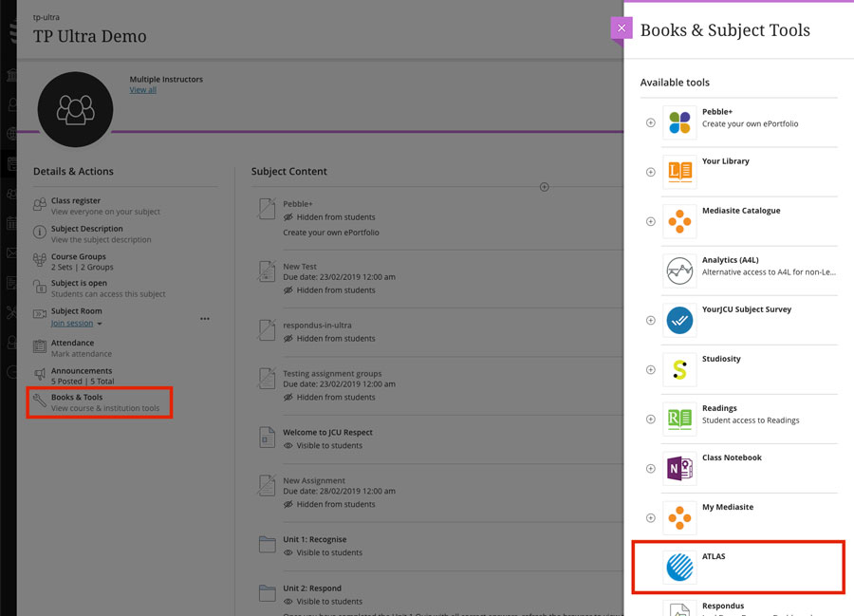Open the YourJCU Subject Survey icon
This screenshot has height=616, width=854.
pos(679,320)
